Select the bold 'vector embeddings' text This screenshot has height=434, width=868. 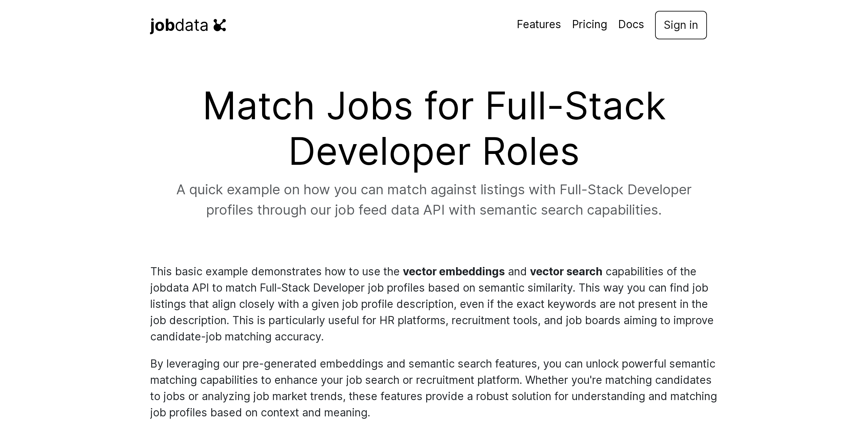[453, 272]
